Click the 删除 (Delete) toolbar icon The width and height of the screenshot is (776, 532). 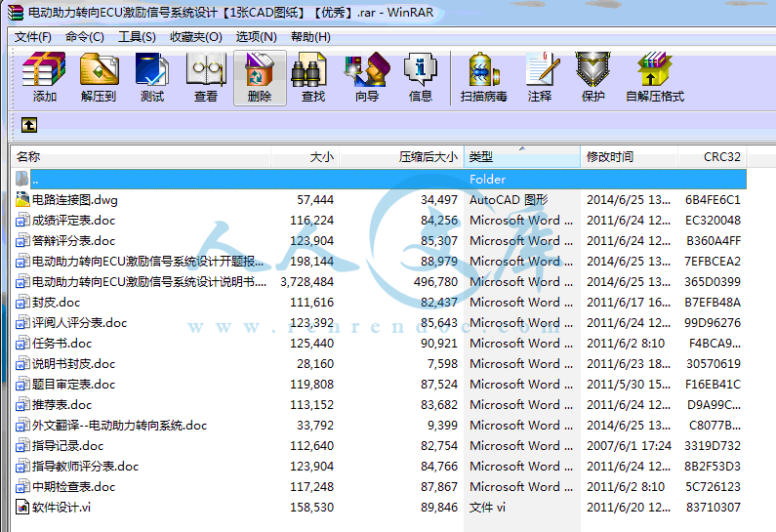[x=260, y=78]
